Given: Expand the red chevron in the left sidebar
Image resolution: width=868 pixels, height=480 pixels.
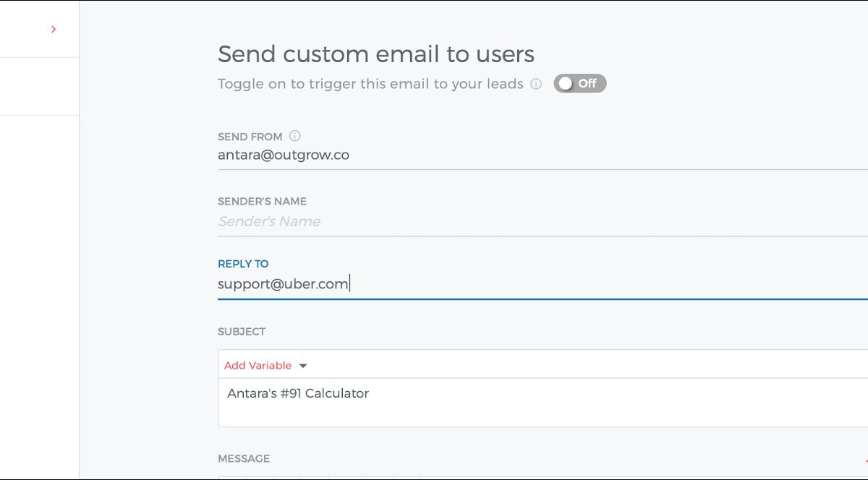Looking at the screenshot, I should 54,30.
